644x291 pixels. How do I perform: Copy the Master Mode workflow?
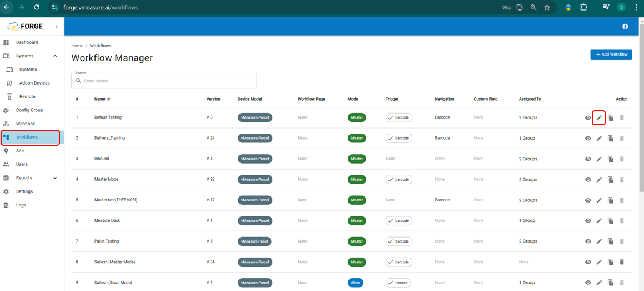coord(611,180)
